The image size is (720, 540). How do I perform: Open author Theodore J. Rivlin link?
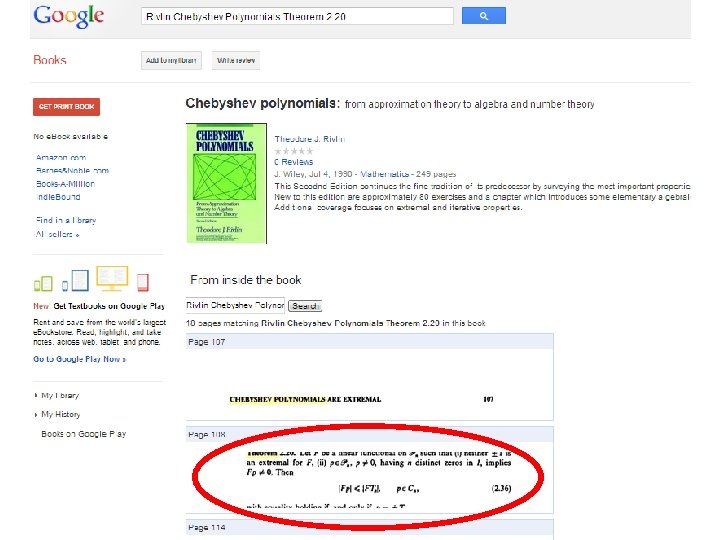click(x=309, y=139)
